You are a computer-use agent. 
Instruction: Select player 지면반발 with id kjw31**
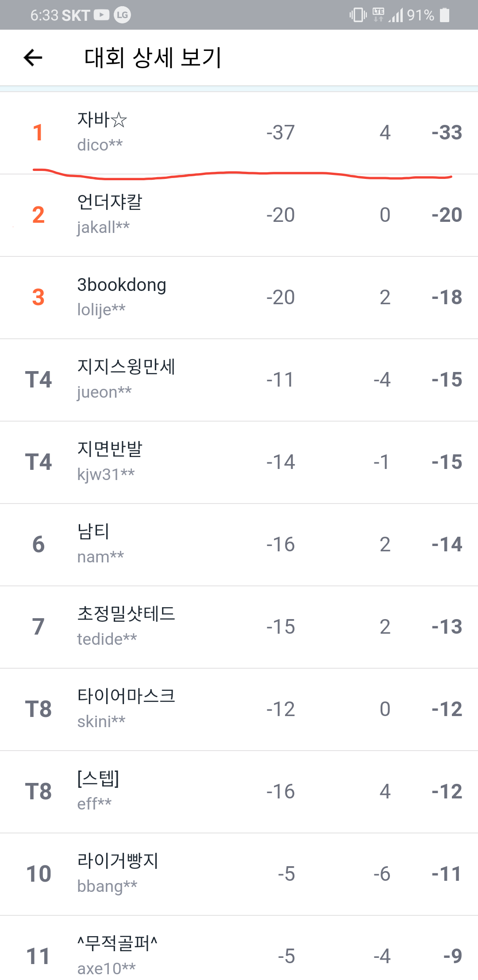(239, 462)
